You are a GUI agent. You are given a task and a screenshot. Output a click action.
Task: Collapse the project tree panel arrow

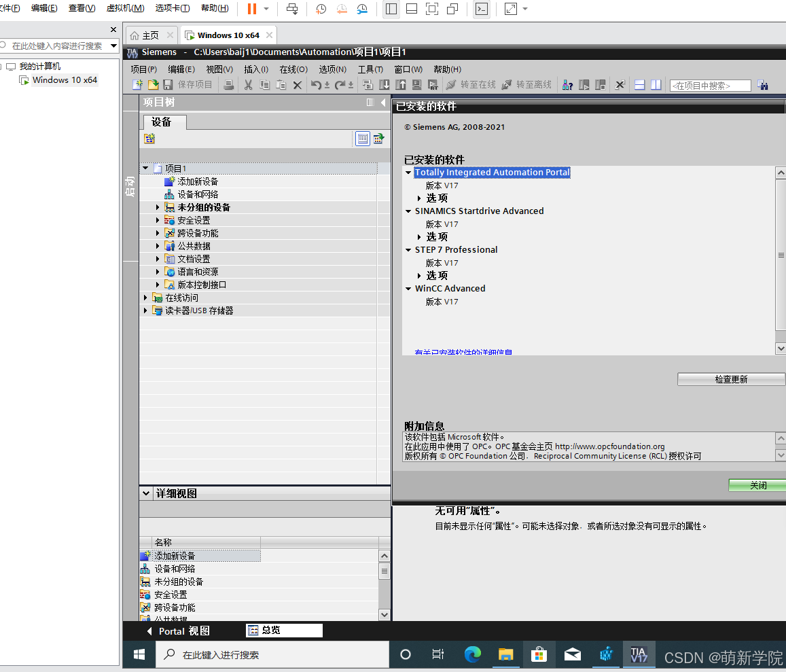(x=383, y=103)
